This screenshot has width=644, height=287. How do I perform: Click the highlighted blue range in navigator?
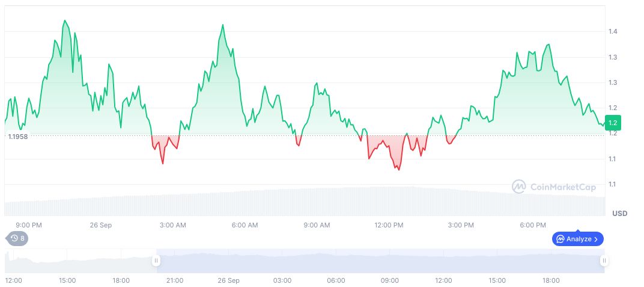[x=378, y=262]
